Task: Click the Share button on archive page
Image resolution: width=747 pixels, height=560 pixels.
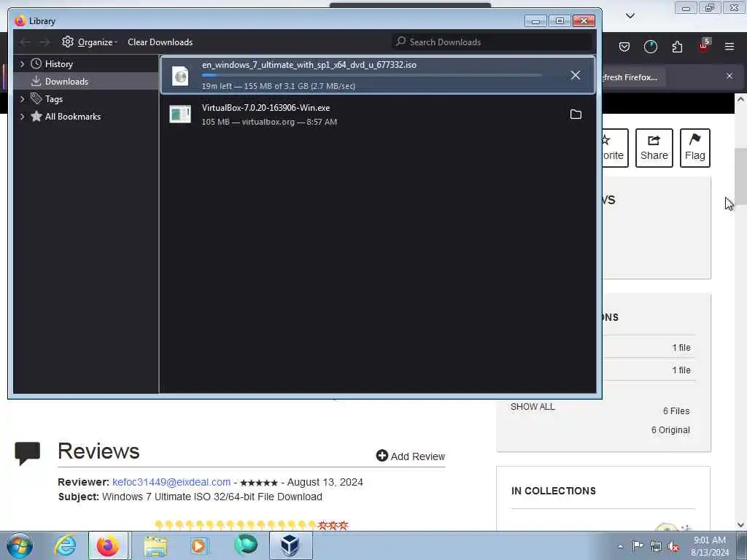Action: coord(654,147)
